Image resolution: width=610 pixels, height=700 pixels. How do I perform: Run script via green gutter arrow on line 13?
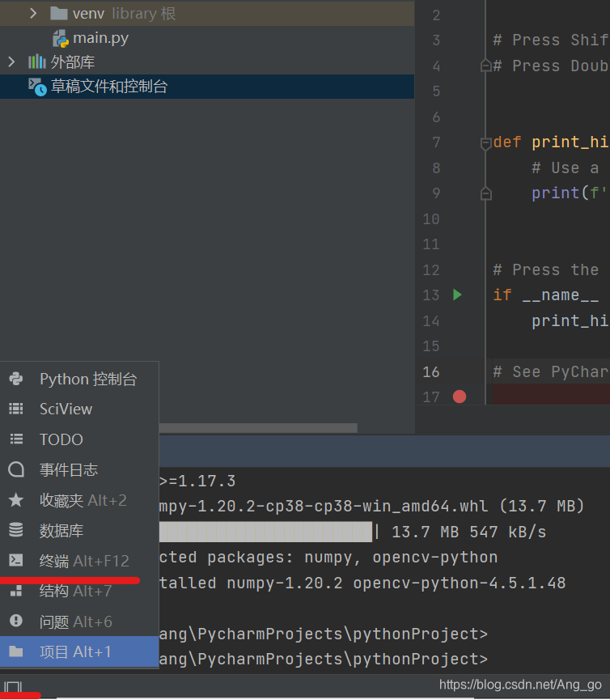click(x=457, y=295)
